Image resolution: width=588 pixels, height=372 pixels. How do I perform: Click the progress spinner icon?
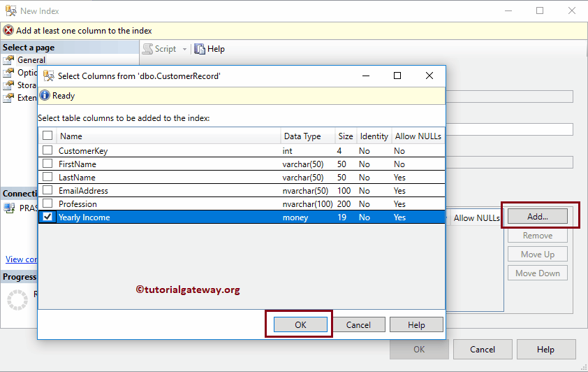point(17,300)
